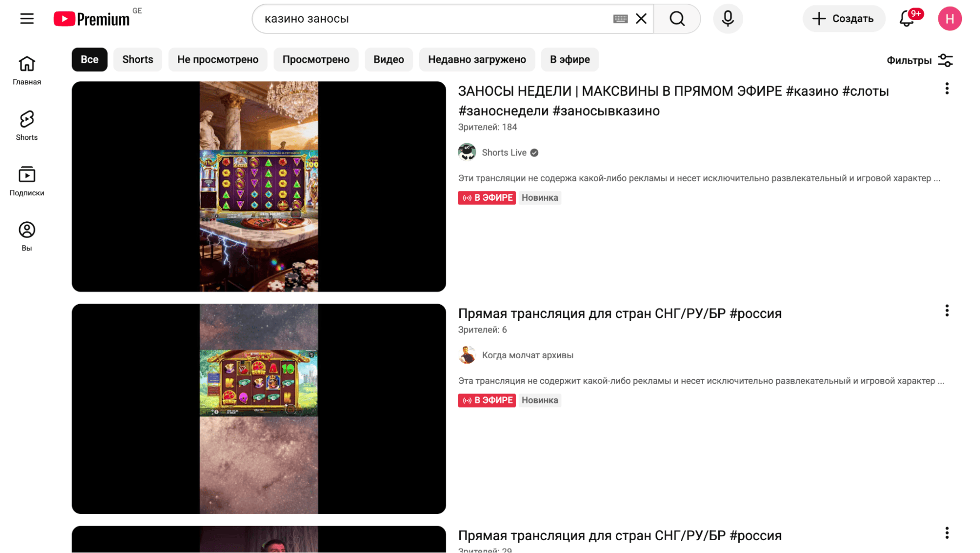Screen dimensions: 980x553
Task: Open the ЗАНОСЫ НЕДЕЛИ video thumbnail
Action: pyautogui.click(x=259, y=186)
